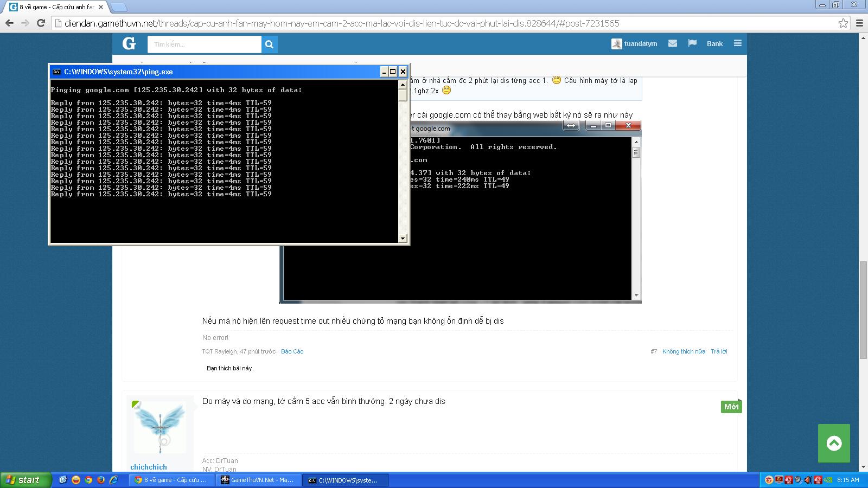868x488 pixels.
Task: Open the Bank link in forum header
Action: (714, 44)
